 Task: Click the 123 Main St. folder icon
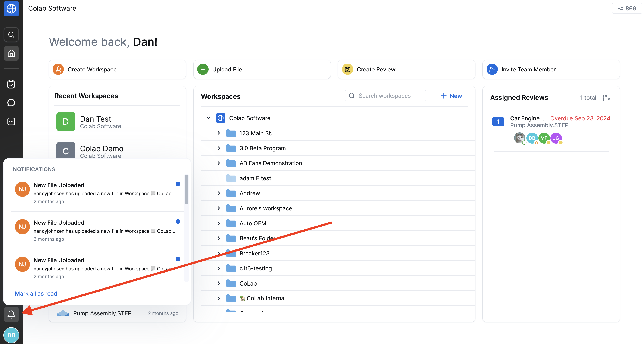coord(231,133)
